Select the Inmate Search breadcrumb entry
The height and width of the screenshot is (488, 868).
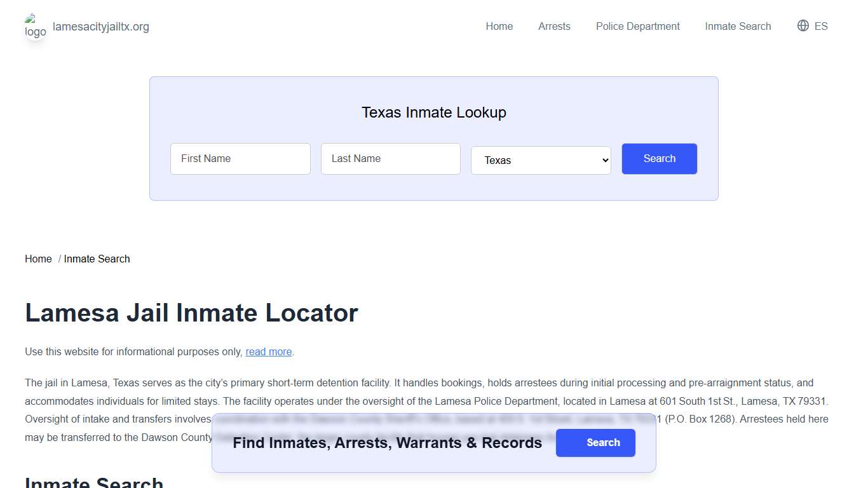coord(97,259)
